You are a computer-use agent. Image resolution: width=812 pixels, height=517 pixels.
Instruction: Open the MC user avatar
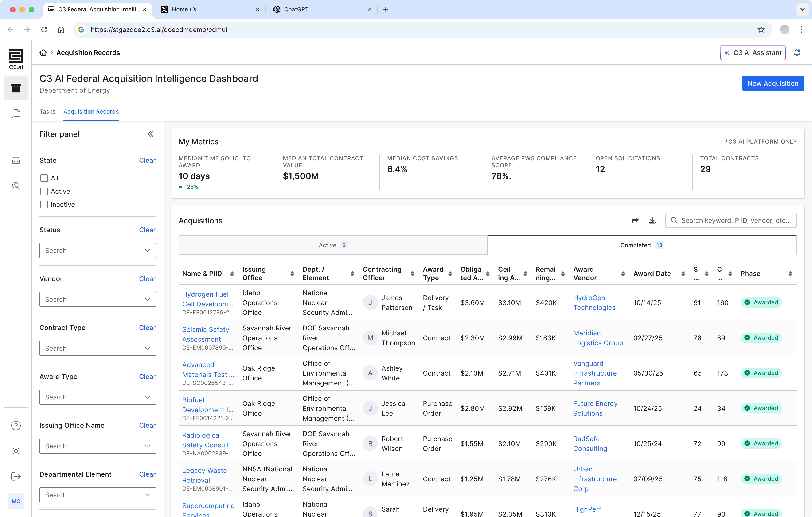16,501
